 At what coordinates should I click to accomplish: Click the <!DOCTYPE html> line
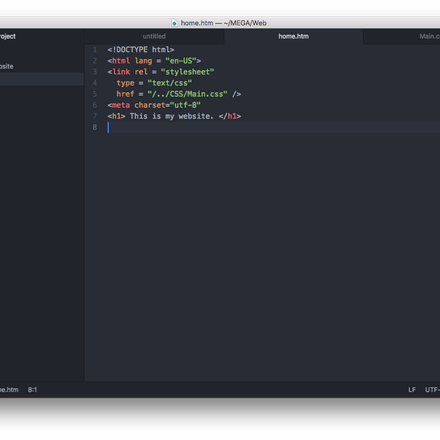pyautogui.click(x=141, y=50)
